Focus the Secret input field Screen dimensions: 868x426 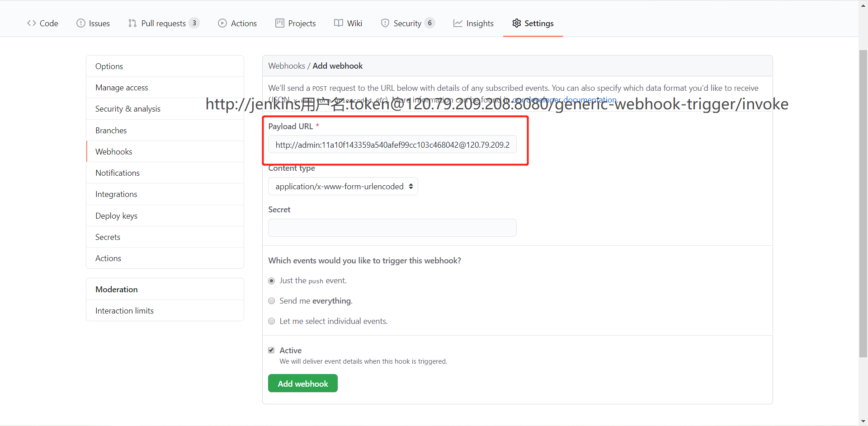click(x=392, y=228)
